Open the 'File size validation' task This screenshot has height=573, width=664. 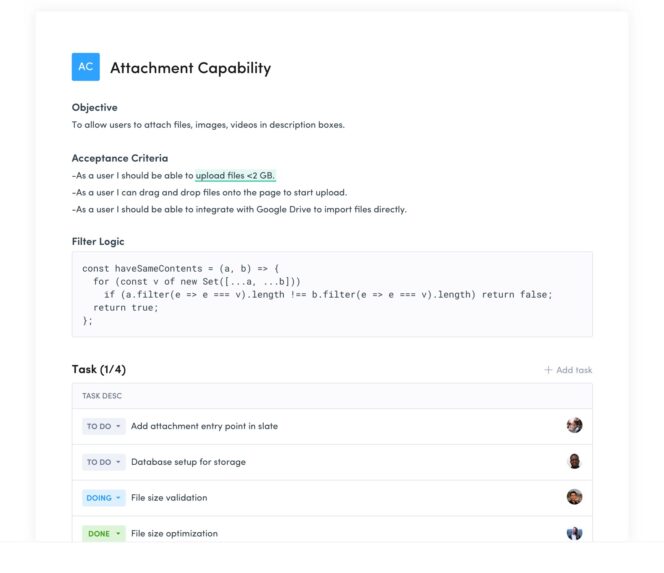pyautogui.click(x=169, y=498)
